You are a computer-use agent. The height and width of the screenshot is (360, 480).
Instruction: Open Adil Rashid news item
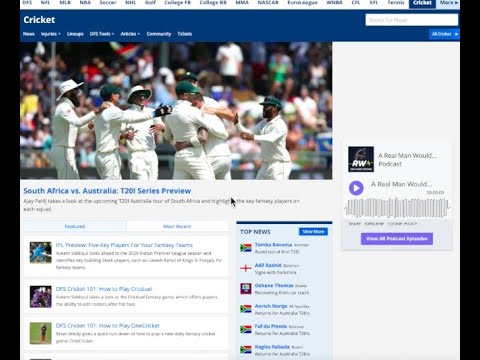pos(268,265)
